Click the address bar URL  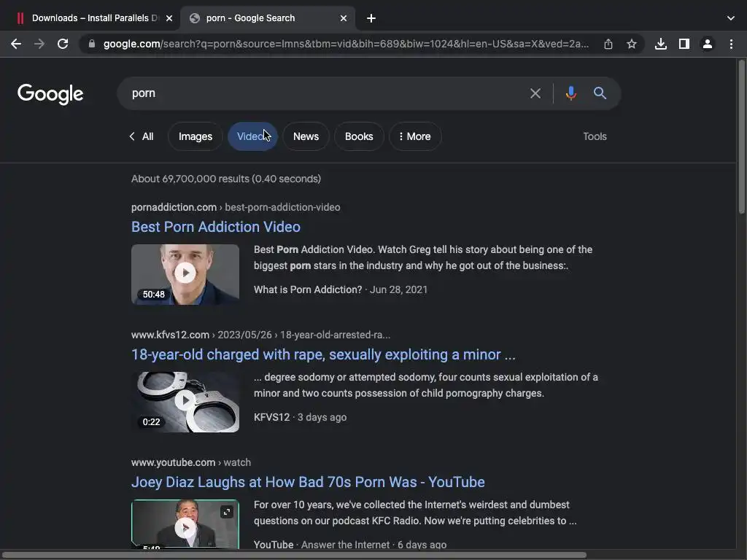(346, 44)
